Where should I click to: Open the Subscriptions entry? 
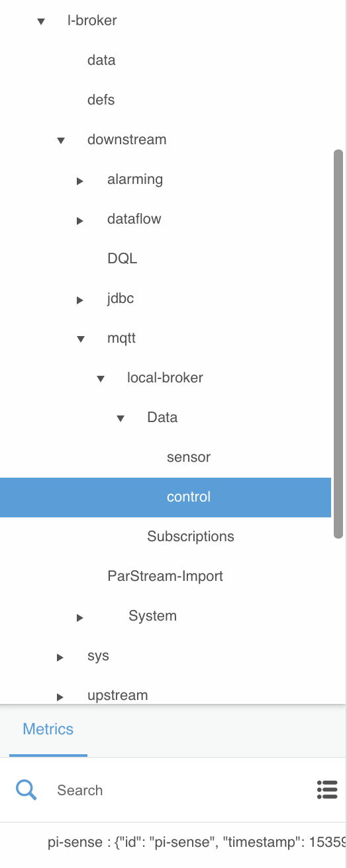click(x=191, y=537)
